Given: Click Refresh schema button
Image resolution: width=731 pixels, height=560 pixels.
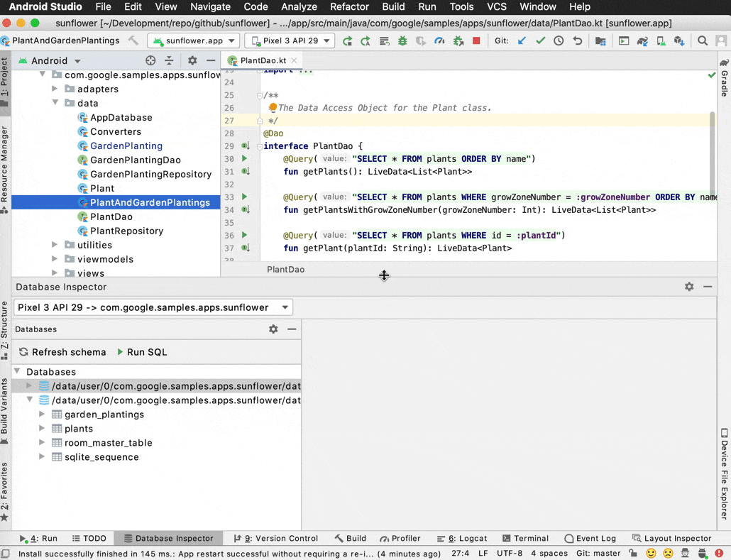Looking at the screenshot, I should [x=62, y=352].
